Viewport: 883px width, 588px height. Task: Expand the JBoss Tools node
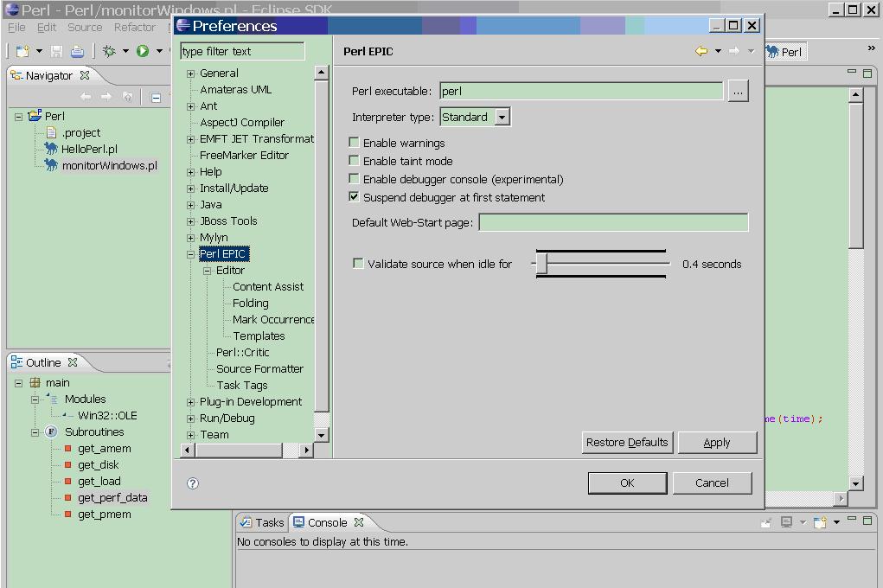[190, 222]
